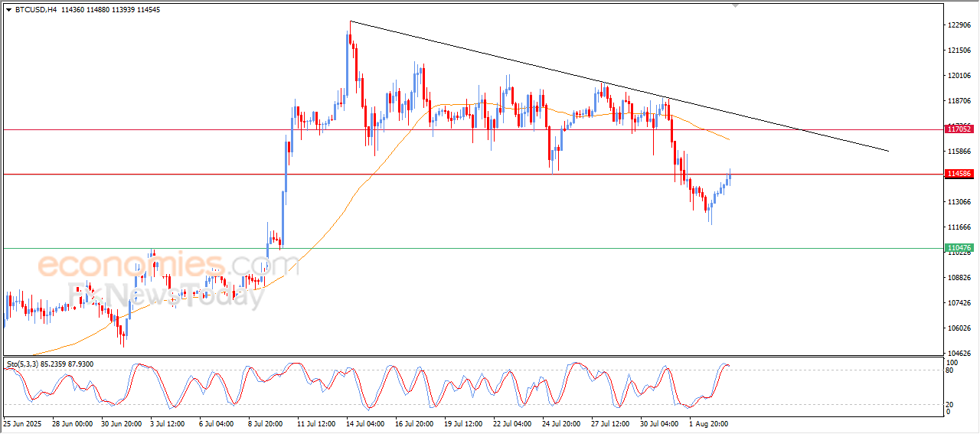Select the green 110476 price label

(x=959, y=248)
